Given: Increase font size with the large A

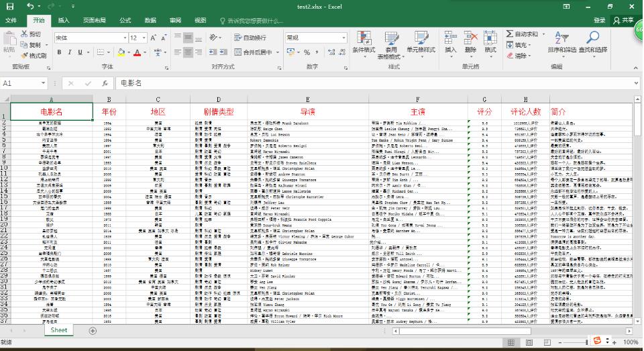Looking at the screenshot, I should pos(153,38).
